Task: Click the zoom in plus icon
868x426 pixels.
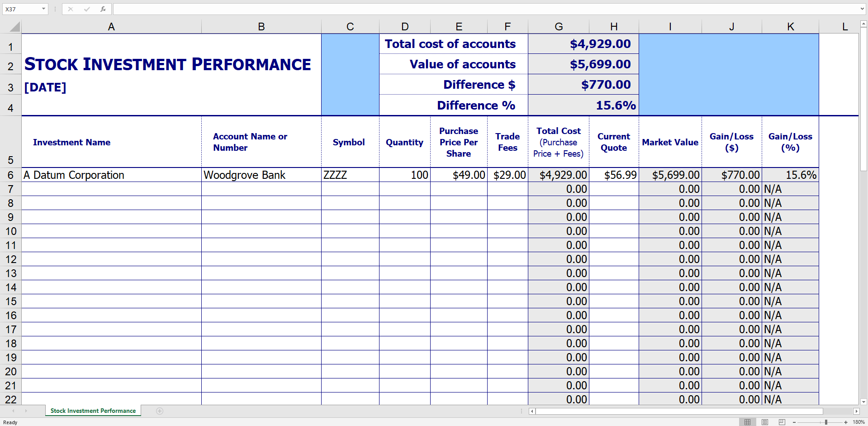Action: coord(846,422)
